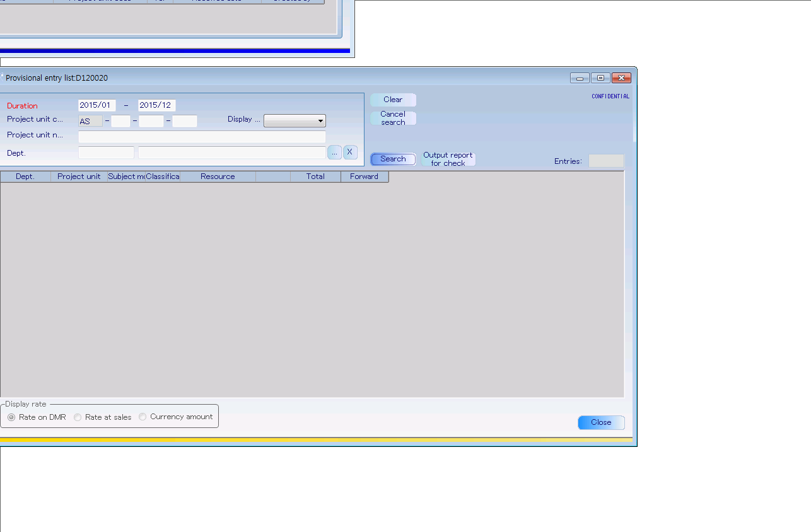Click third Project unit code segment field
Image resolution: width=811 pixels, height=532 pixels.
151,121
